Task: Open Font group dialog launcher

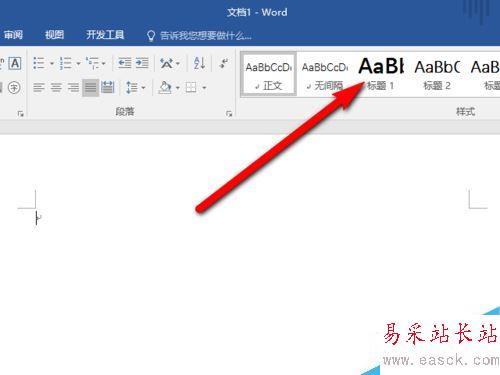Action: pyautogui.click(x=20, y=114)
